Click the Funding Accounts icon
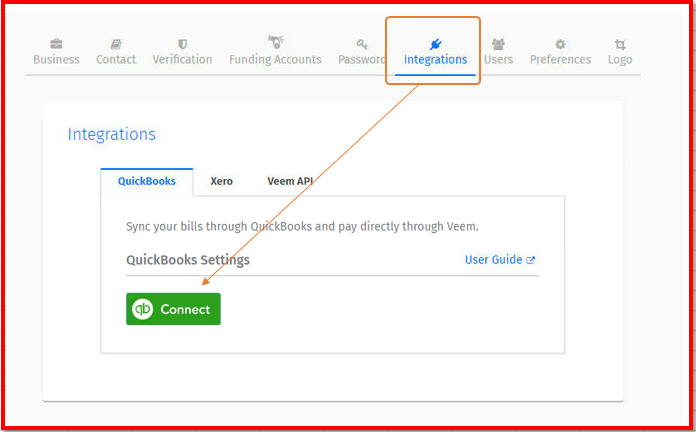This screenshot has width=696, height=432. (276, 42)
